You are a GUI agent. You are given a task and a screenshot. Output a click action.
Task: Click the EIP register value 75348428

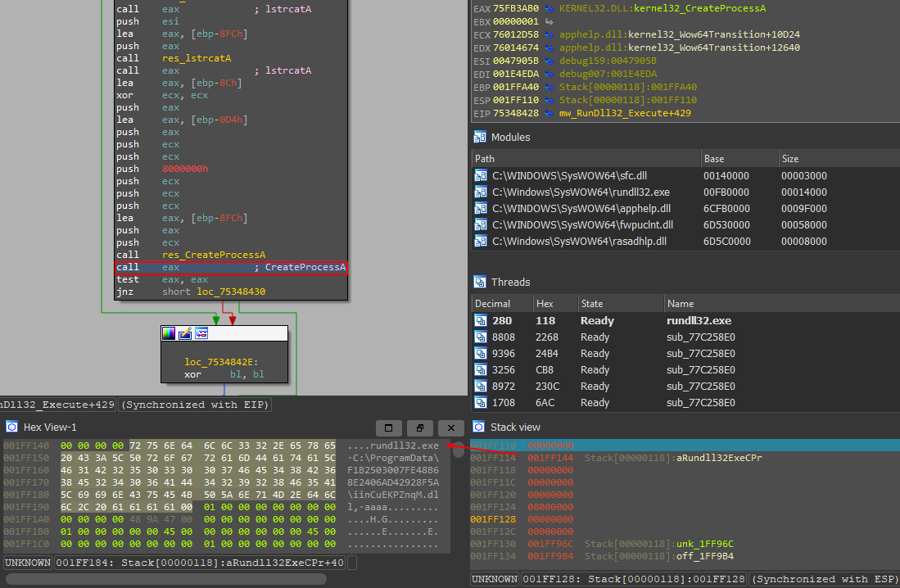(515, 114)
